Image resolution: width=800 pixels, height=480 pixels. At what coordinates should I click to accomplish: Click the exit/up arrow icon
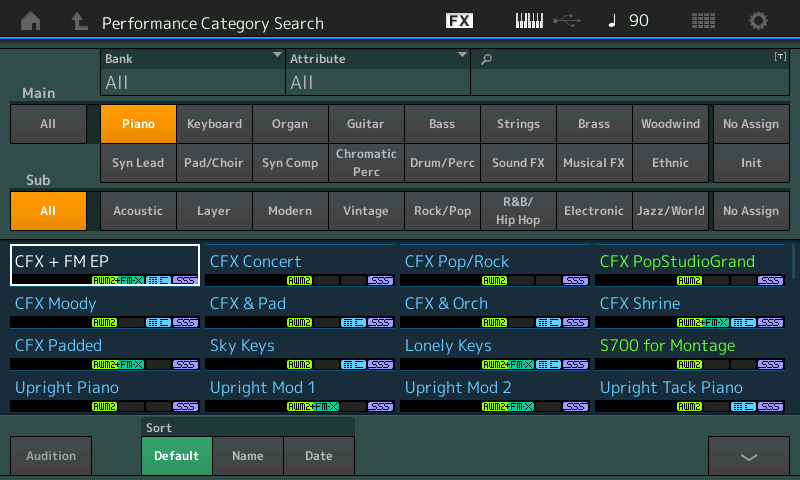(80, 21)
